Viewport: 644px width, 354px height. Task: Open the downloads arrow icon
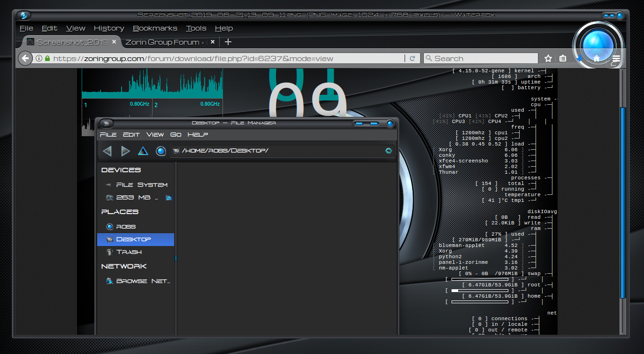[x=580, y=58]
